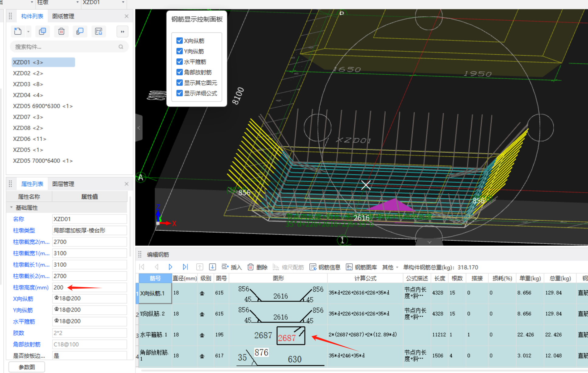Select XZD03 <8> in component list

(28, 84)
